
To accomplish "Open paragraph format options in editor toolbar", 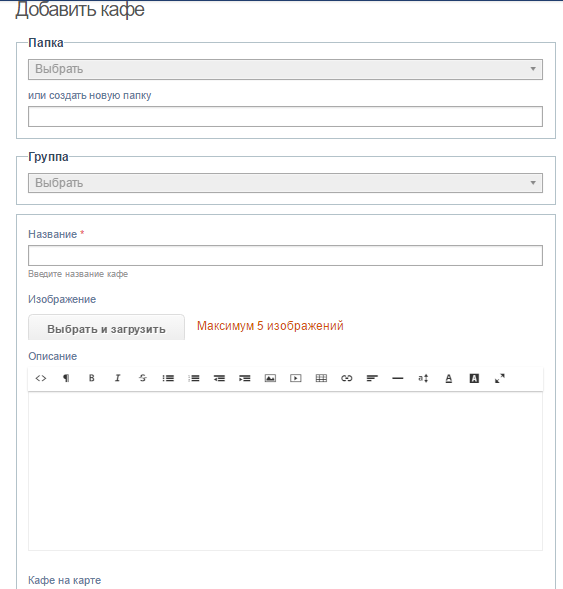I will pyautogui.click(x=66, y=378).
